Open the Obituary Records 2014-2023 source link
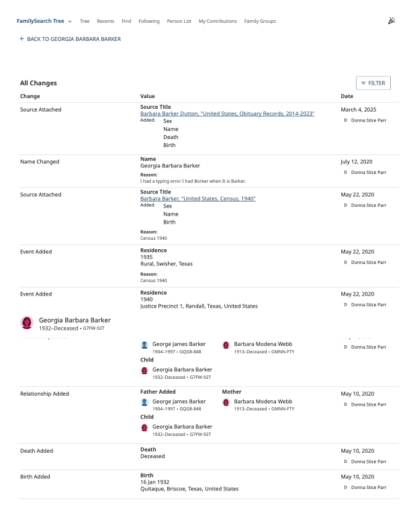The image size is (411, 532). pyautogui.click(x=227, y=114)
